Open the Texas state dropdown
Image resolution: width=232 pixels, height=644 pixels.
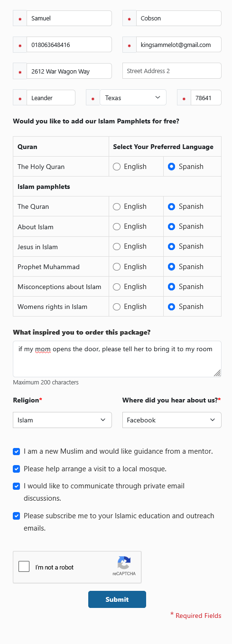click(x=133, y=98)
